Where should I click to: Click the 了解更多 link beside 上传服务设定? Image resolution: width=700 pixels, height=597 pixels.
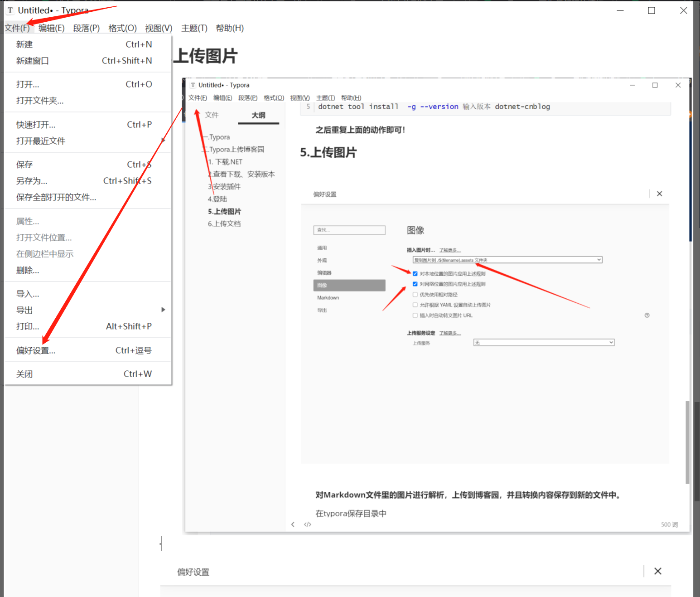tap(450, 333)
